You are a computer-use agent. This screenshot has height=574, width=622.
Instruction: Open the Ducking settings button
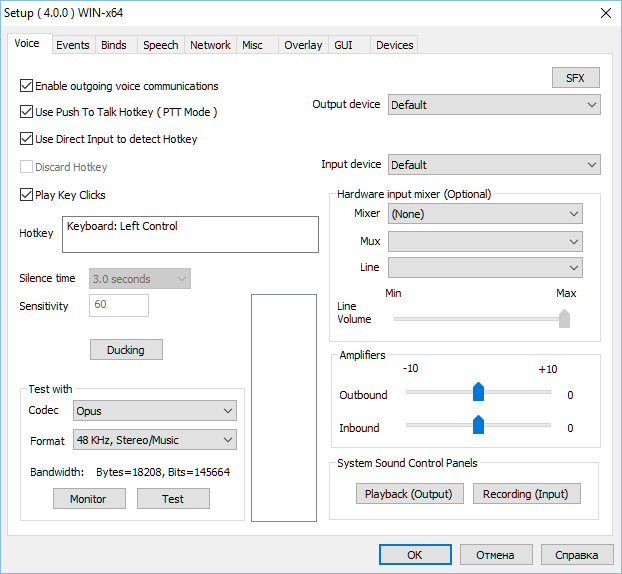(126, 350)
